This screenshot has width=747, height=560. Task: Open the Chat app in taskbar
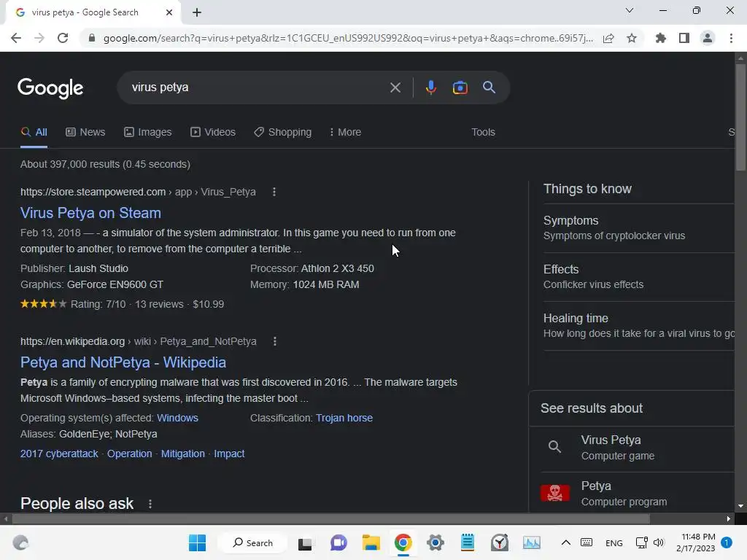(x=338, y=542)
